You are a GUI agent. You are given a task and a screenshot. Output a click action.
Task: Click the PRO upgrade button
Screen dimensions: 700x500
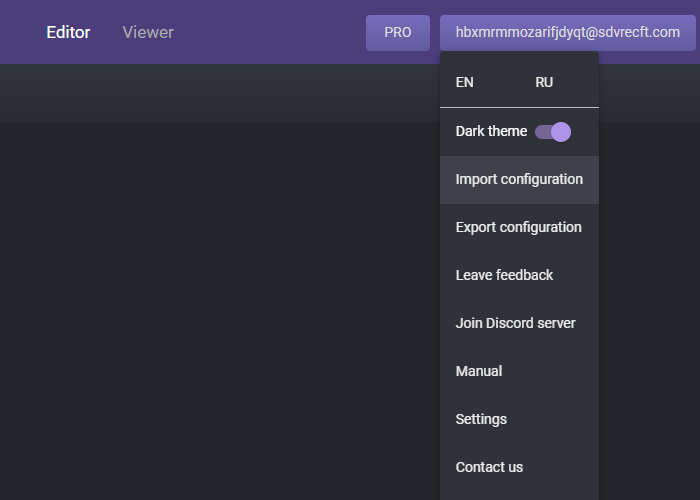(398, 33)
